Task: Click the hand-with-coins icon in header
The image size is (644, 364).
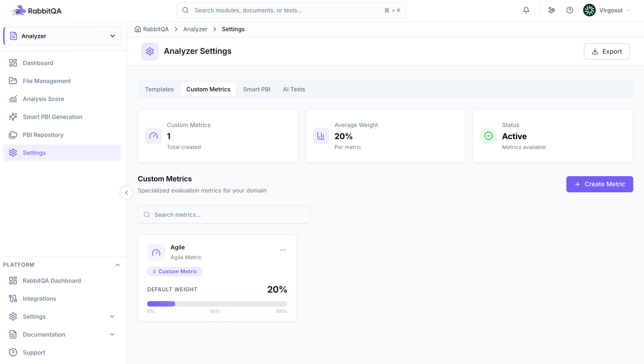Action: pos(552,10)
